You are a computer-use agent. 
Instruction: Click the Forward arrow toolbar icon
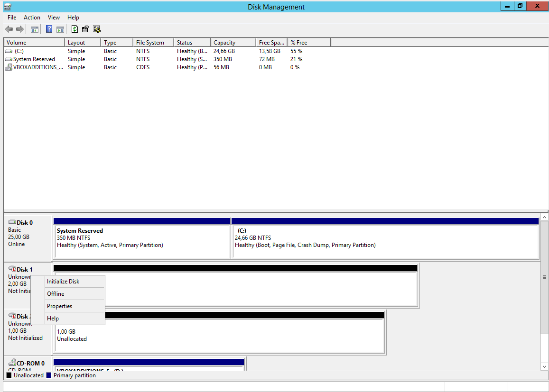coord(20,29)
